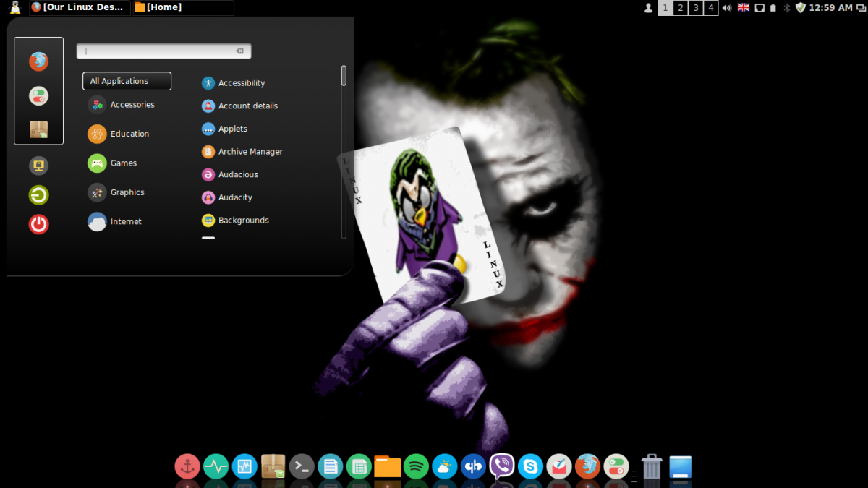Switch to the Our Linux Des... window in the panel

tap(80, 8)
